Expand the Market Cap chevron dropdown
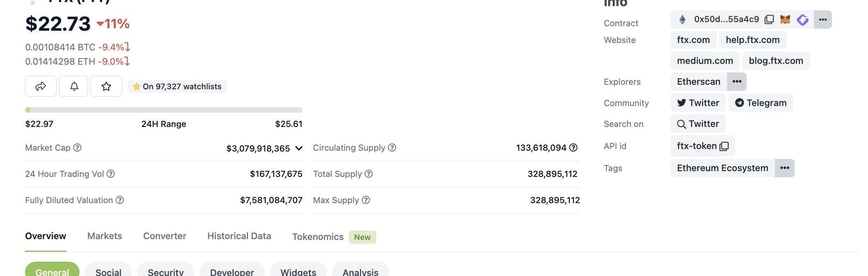The image size is (868, 276). pos(299,148)
